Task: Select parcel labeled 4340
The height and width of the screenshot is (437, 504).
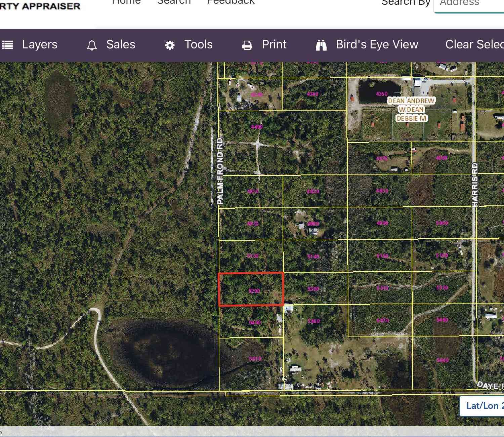Action: 312,94
